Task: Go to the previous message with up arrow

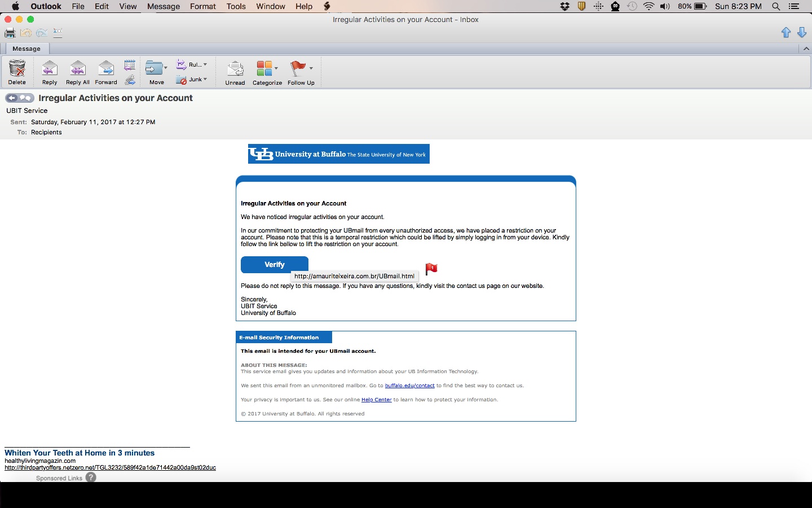Action: point(786,33)
